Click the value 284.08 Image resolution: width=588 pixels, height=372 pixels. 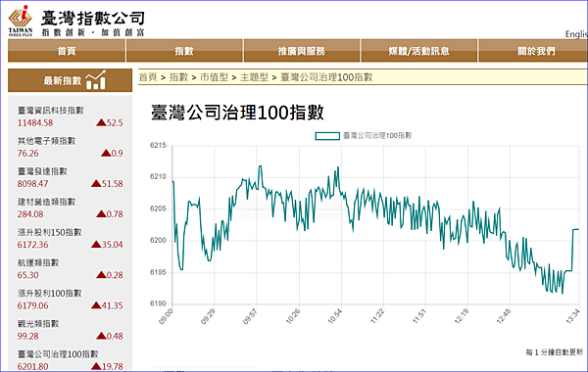point(30,214)
